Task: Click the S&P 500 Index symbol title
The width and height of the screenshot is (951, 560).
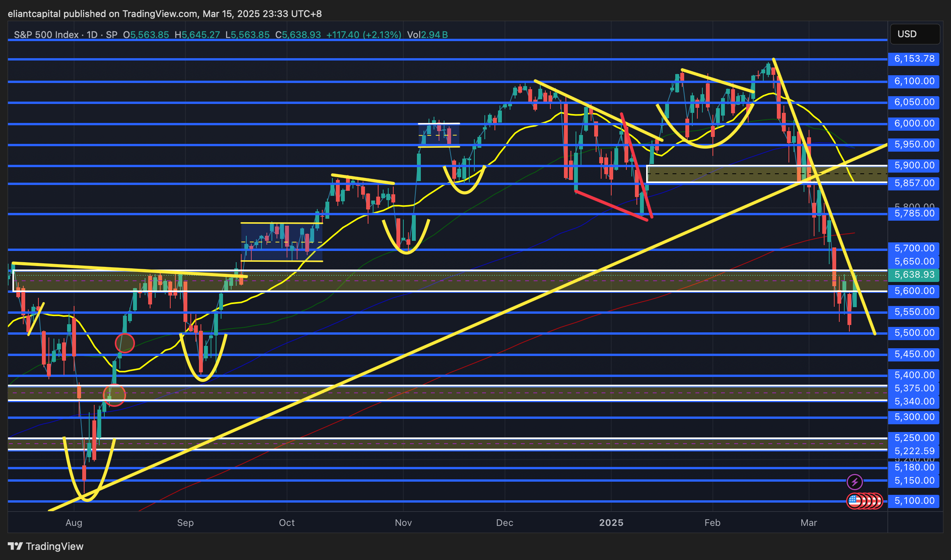Action: tap(46, 35)
